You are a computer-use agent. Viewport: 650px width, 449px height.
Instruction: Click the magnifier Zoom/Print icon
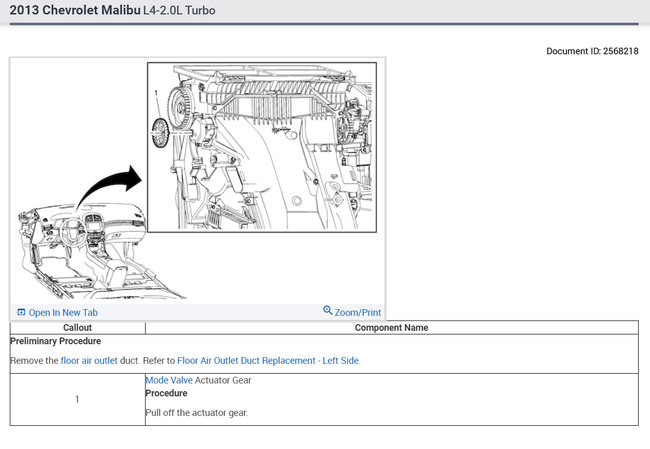coord(327,310)
